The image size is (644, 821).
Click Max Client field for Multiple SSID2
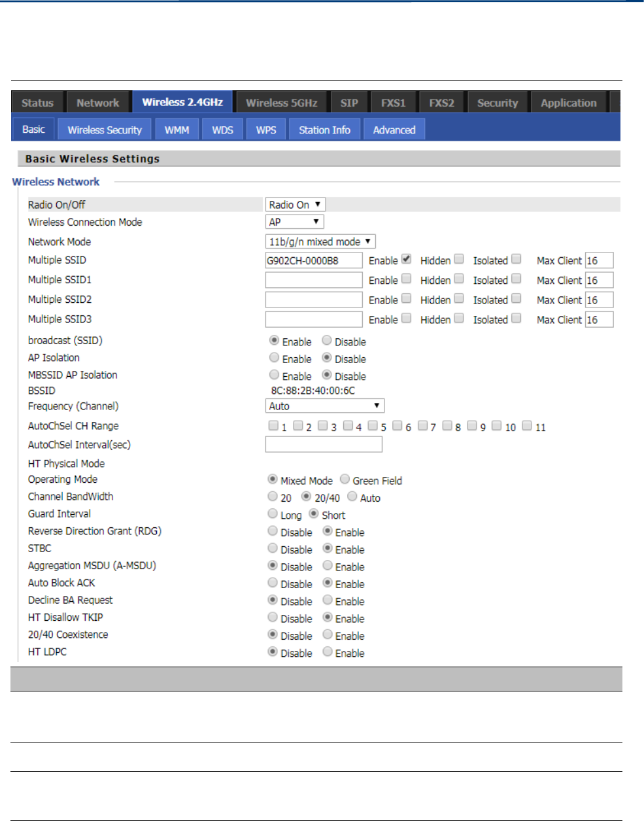pos(599,300)
